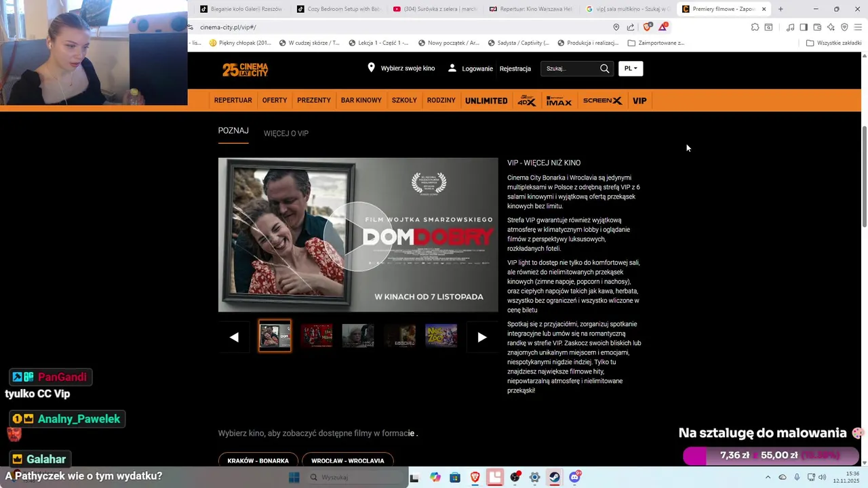
Task: Open the UNLIMITED menu item
Action: tap(486, 100)
